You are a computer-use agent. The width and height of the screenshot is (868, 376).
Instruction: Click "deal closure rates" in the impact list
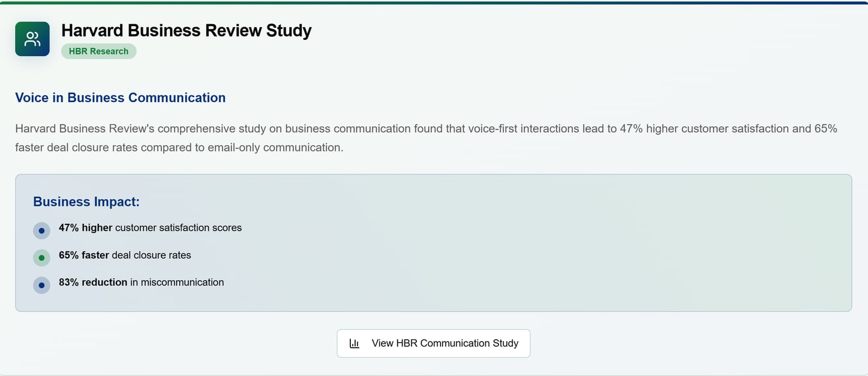click(151, 255)
